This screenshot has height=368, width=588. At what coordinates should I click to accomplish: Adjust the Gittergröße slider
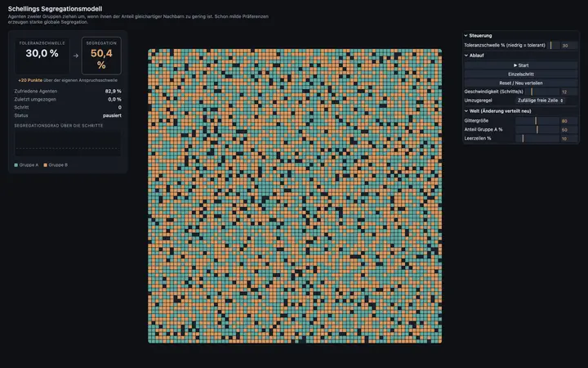537,121
